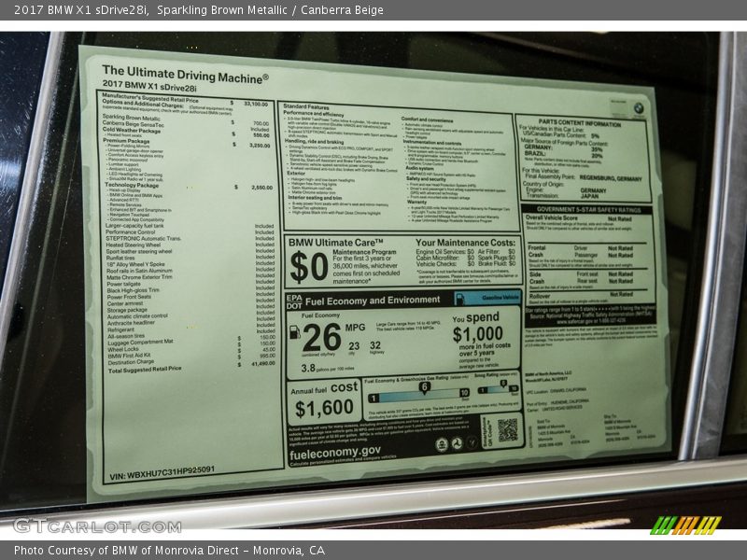Image resolution: width=747 pixels, height=560 pixels.
Task: Click 'The Ultimate Driving Machine' heading
Action: pos(185,75)
